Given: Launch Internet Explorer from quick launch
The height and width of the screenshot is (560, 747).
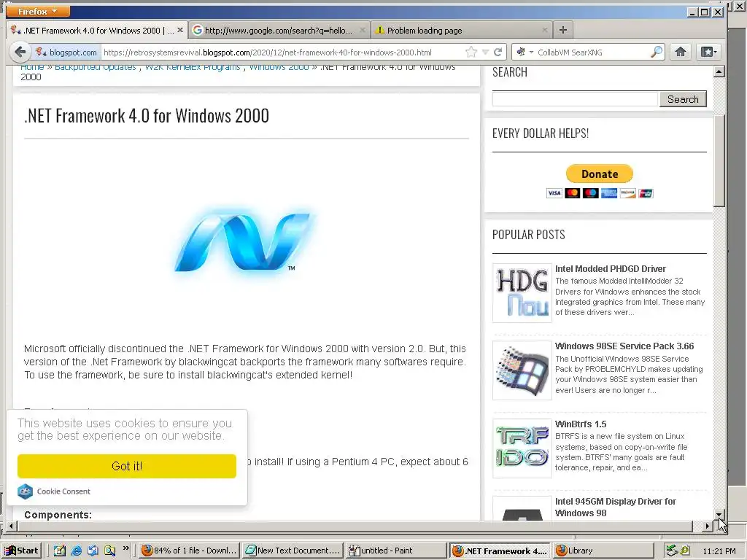Looking at the screenshot, I should [x=76, y=551].
